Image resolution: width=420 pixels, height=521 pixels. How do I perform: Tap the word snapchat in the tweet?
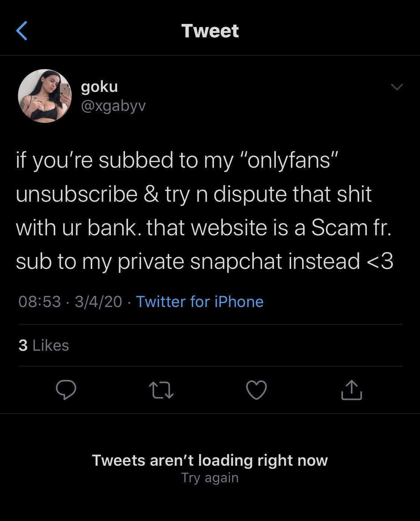click(236, 261)
